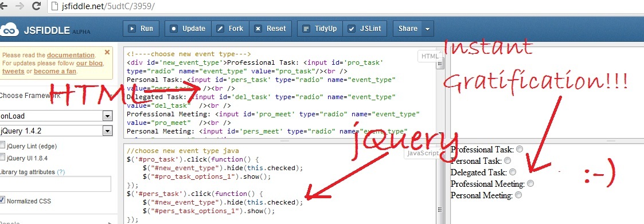Click the $("#pro_task_options_1").show() line

point(207,177)
